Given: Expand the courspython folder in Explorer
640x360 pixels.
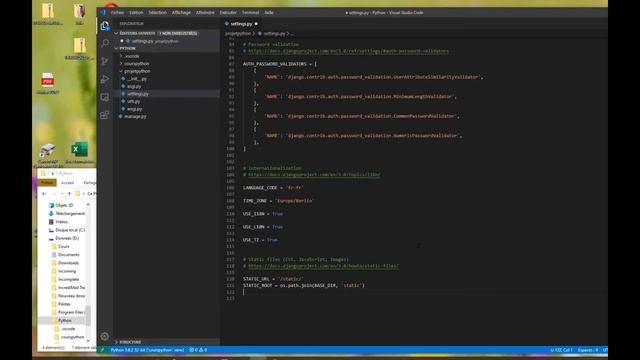Looking at the screenshot, I should tap(136, 64).
